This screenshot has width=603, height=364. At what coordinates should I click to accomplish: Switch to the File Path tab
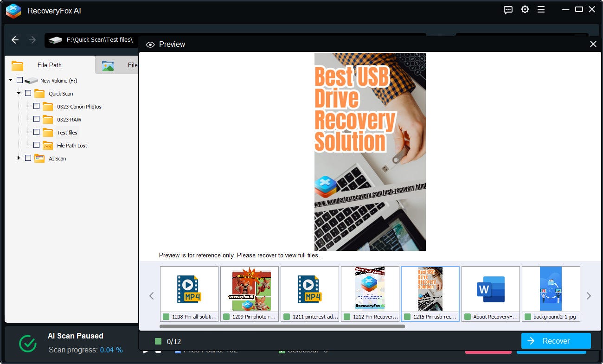tap(50, 65)
